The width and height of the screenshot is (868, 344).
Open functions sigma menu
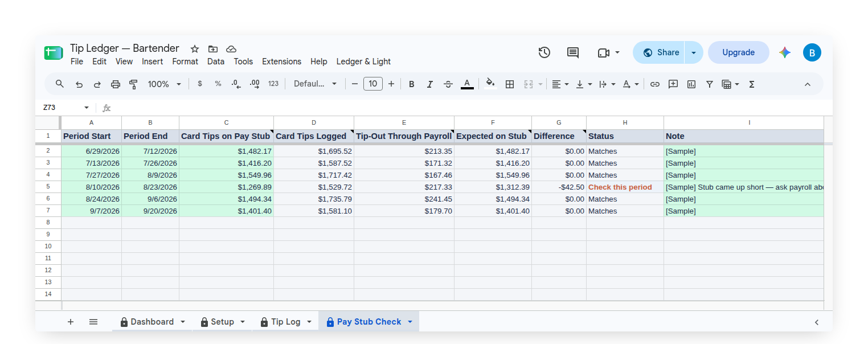[x=752, y=84]
